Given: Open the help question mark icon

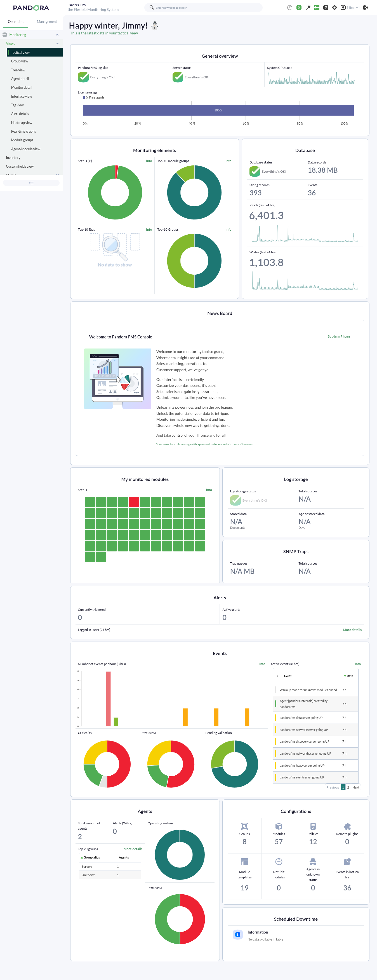Looking at the screenshot, I should [x=326, y=8].
